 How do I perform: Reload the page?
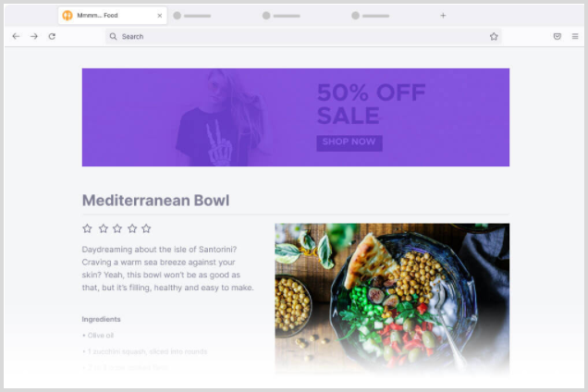pyautogui.click(x=52, y=36)
